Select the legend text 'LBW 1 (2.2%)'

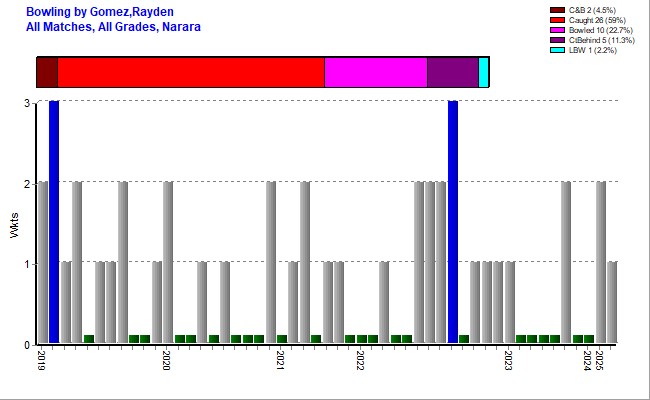tap(593, 50)
